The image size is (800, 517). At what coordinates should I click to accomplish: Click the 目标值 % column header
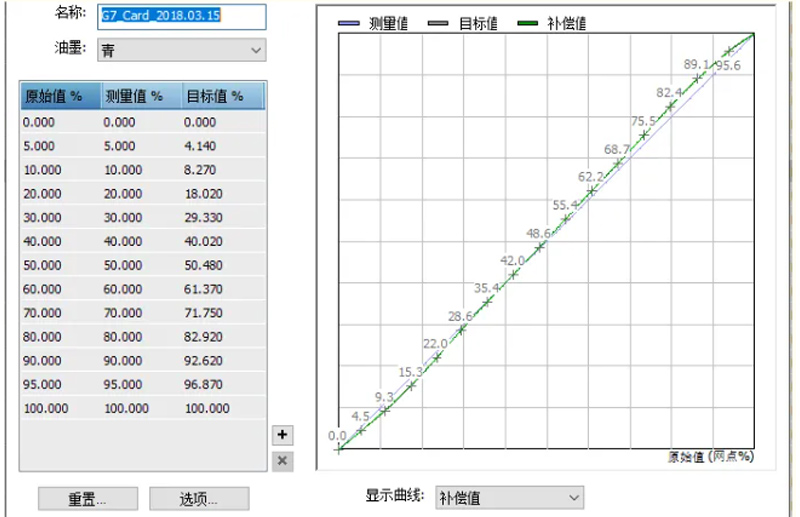pyautogui.click(x=222, y=96)
